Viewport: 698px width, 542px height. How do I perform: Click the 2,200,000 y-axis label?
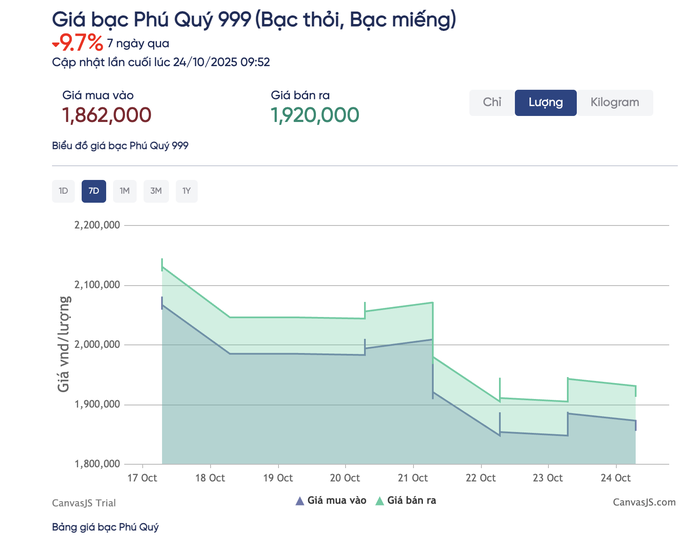pos(97,225)
